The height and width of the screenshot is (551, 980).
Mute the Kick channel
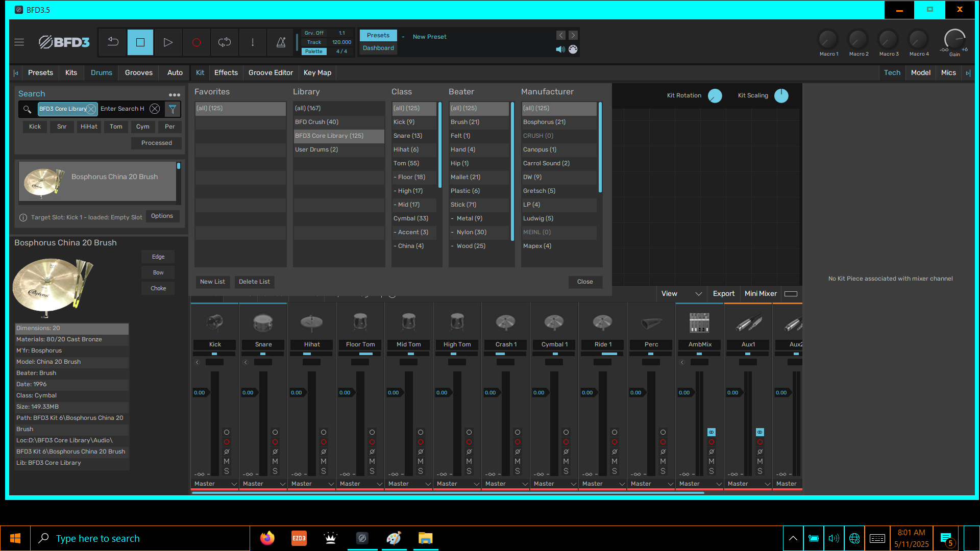pyautogui.click(x=227, y=461)
